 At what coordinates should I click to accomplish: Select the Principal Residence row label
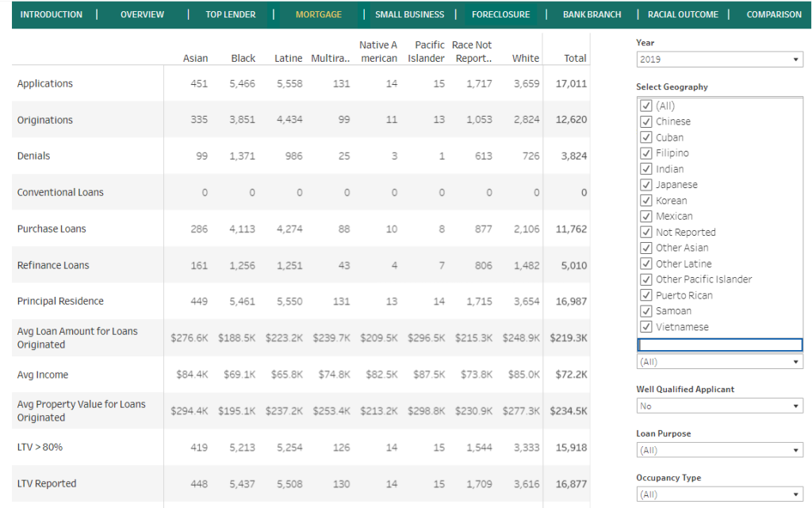click(60, 301)
